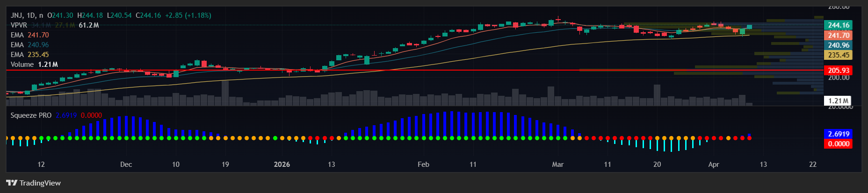Click the open value O241.30
This screenshot has height=193, width=868.
pos(60,15)
